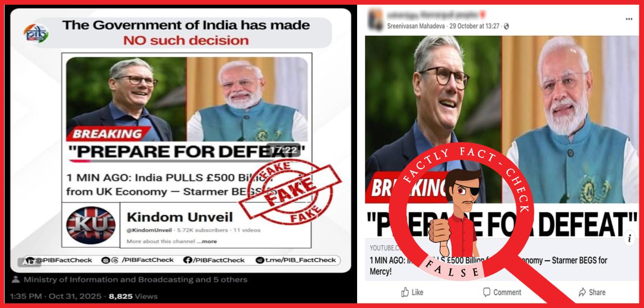Image resolution: width=644 pixels, height=308 pixels.
Task: Open the Sreenivasan Mahadeva profile name
Action: (416, 26)
